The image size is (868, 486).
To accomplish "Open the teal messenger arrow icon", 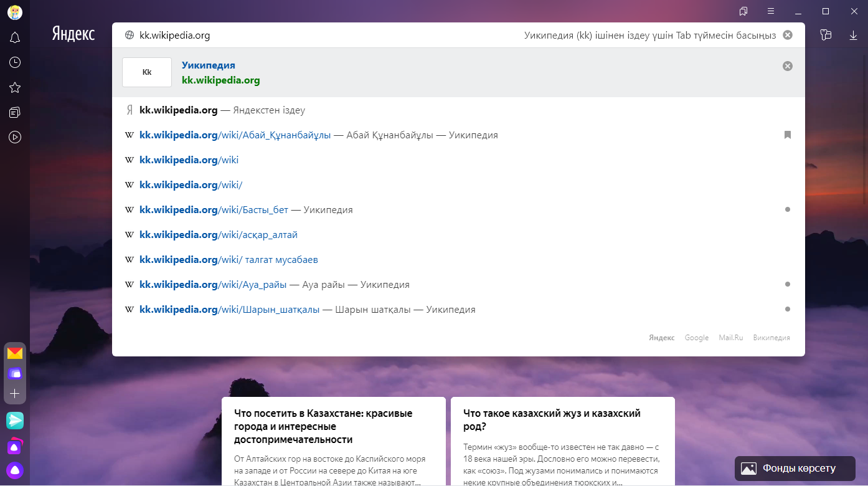I will pyautogui.click(x=15, y=421).
